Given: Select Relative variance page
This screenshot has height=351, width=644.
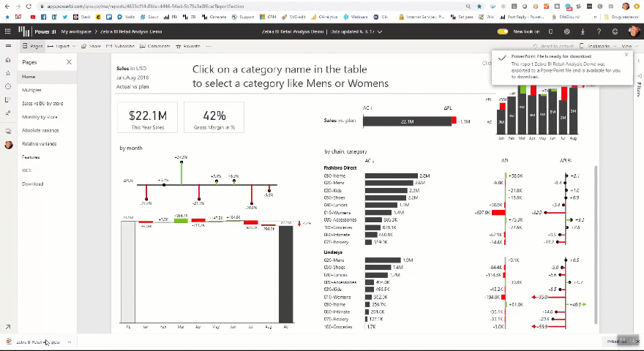Looking at the screenshot, I should pos(47,143).
